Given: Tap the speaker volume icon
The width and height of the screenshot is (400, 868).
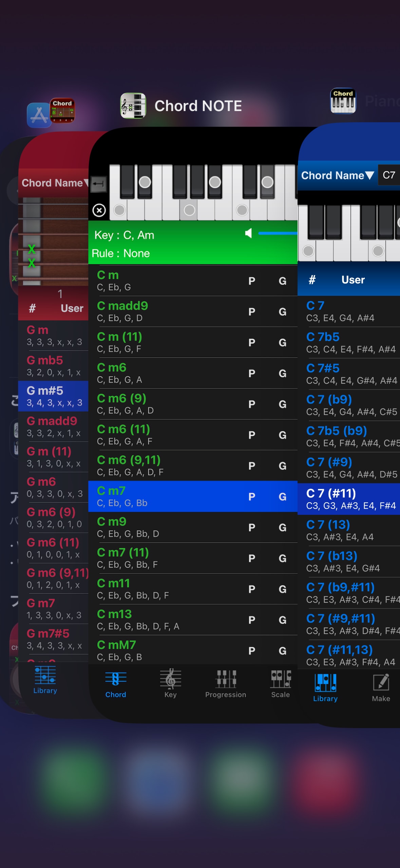Looking at the screenshot, I should pyautogui.click(x=249, y=233).
